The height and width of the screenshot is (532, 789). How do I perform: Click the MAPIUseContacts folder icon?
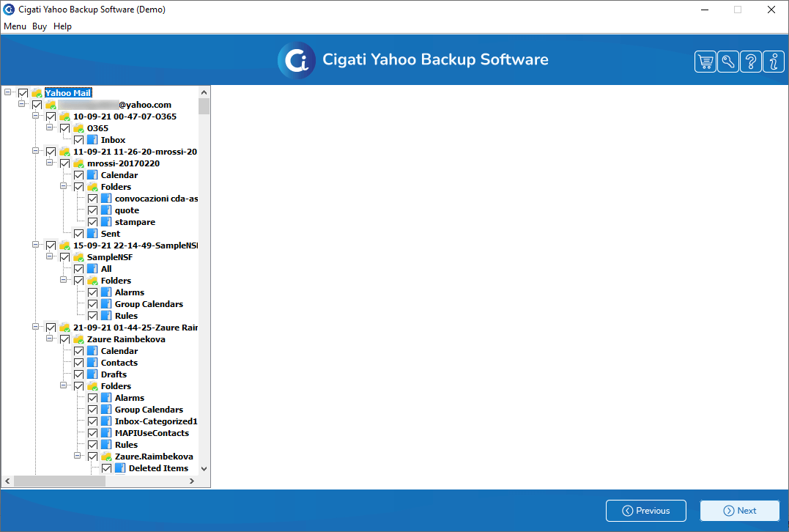[x=106, y=433]
